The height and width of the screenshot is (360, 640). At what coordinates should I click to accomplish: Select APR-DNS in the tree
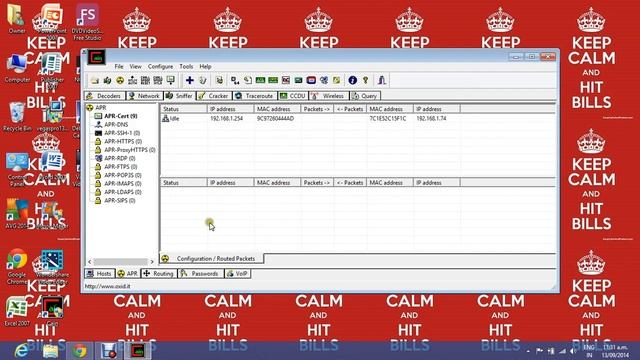point(111,124)
